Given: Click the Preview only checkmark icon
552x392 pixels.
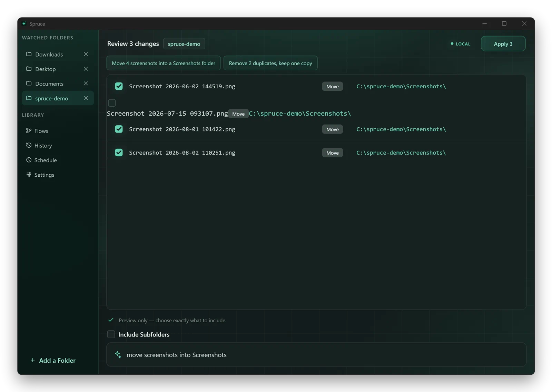Looking at the screenshot, I should coord(111,320).
